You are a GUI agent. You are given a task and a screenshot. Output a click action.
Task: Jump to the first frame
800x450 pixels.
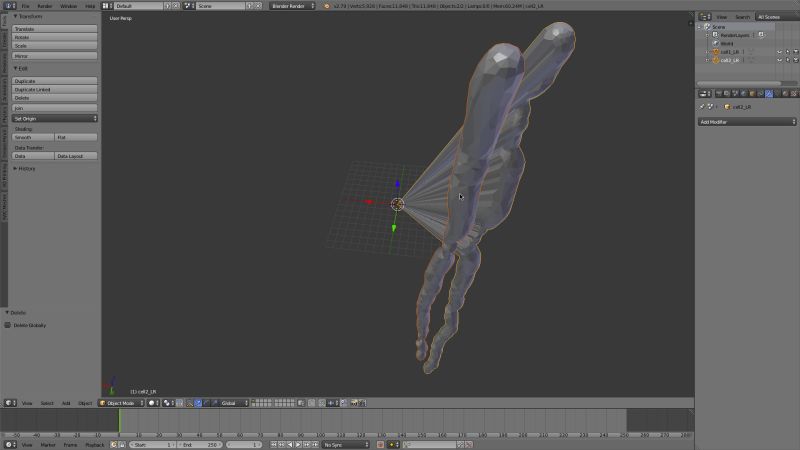273,445
